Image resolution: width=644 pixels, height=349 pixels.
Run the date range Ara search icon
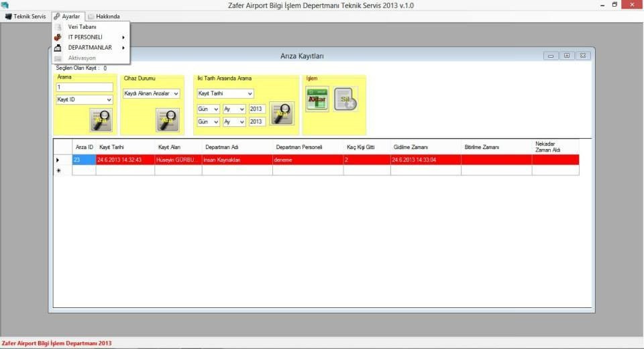click(x=282, y=113)
